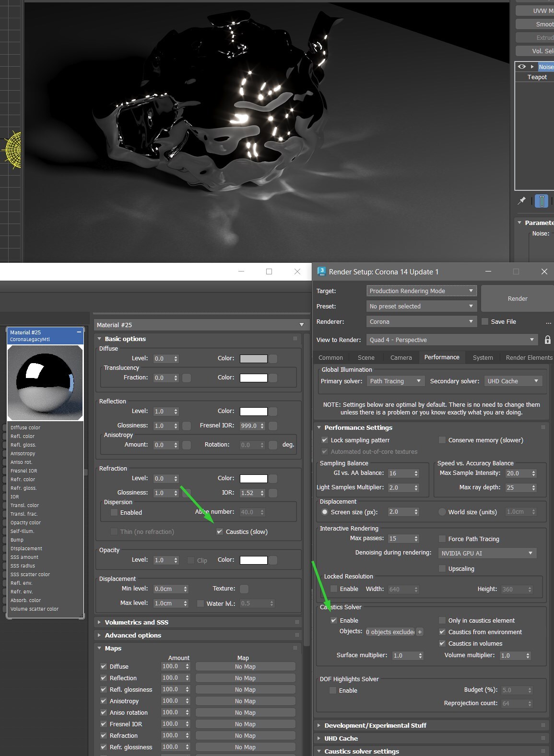The image size is (554, 756).
Task: Click the Basic options rollout grip handle
Action: pyautogui.click(x=295, y=339)
